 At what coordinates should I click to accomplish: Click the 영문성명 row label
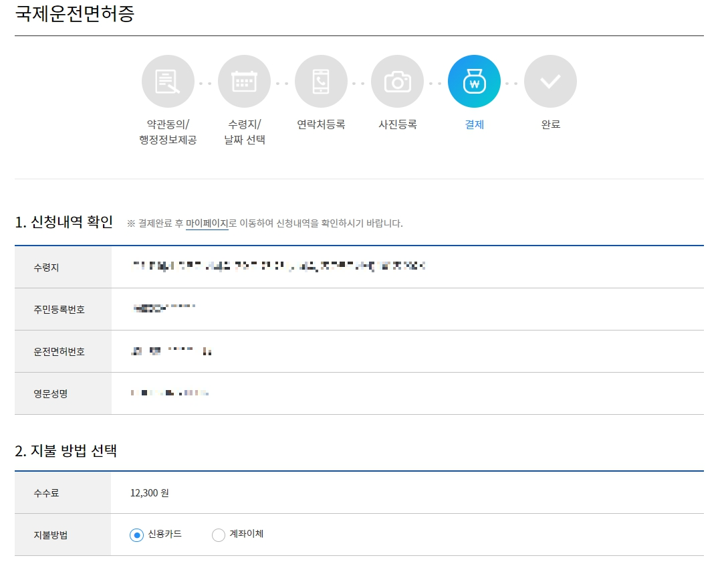[x=51, y=394]
